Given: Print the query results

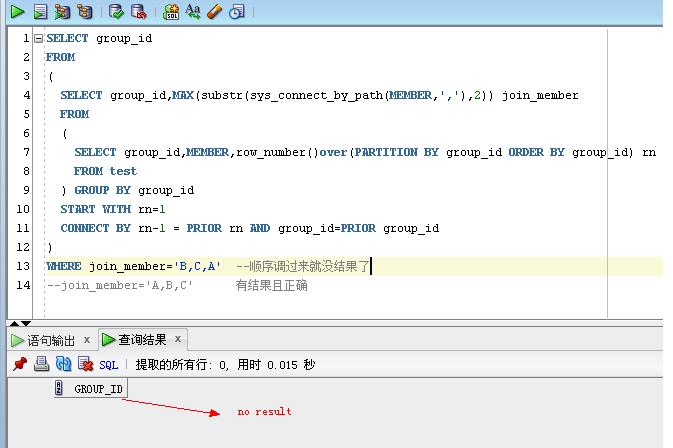Looking at the screenshot, I should tap(42, 364).
